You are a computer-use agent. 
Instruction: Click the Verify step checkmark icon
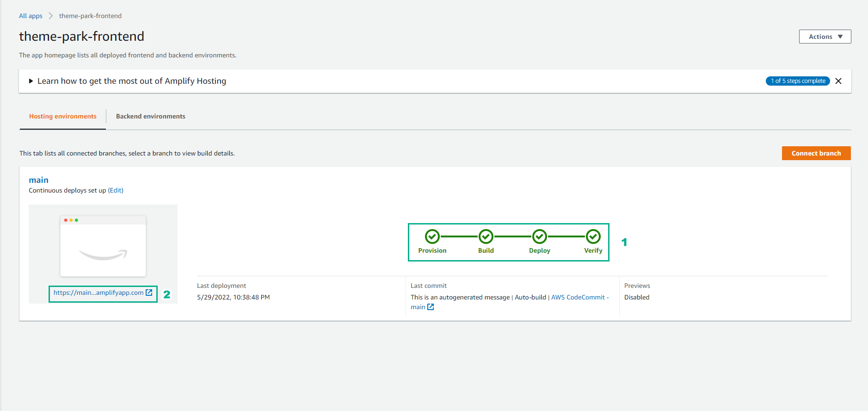coord(593,237)
